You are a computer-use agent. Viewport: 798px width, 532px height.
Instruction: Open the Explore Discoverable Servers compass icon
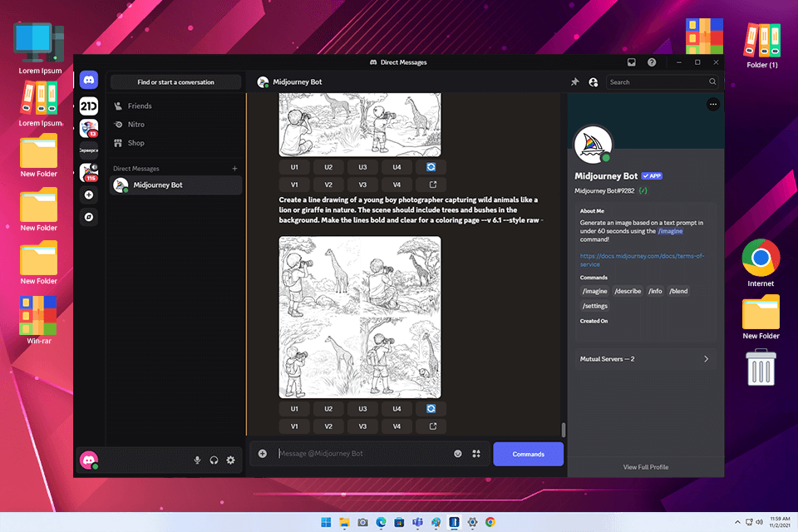click(89, 217)
